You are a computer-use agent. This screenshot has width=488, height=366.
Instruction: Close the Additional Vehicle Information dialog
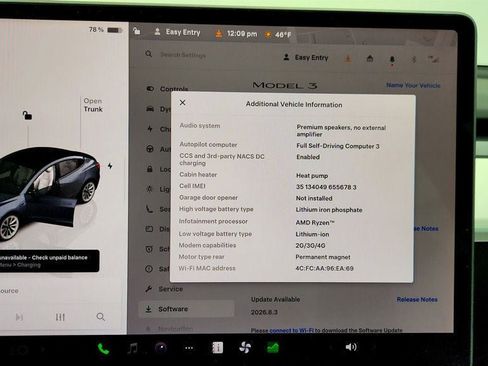182,103
